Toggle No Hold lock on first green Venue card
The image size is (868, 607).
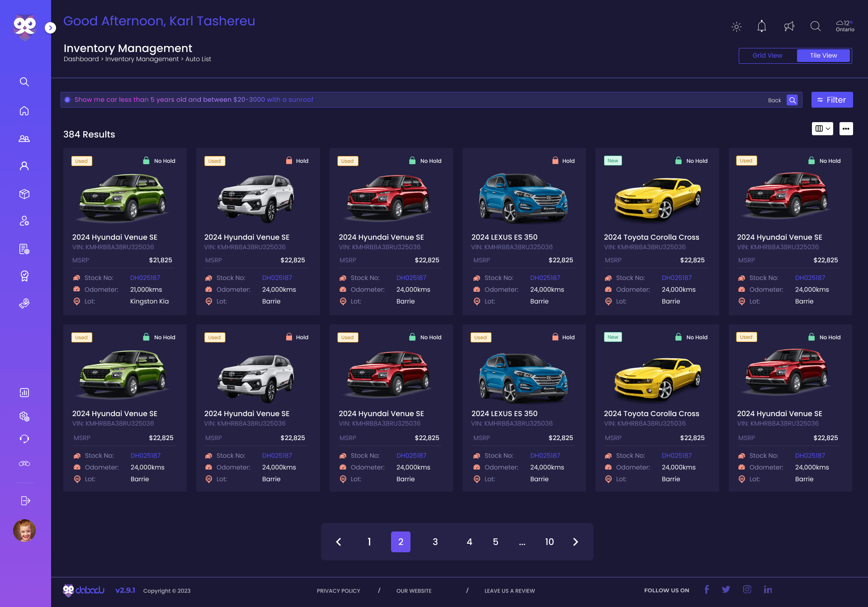146,161
